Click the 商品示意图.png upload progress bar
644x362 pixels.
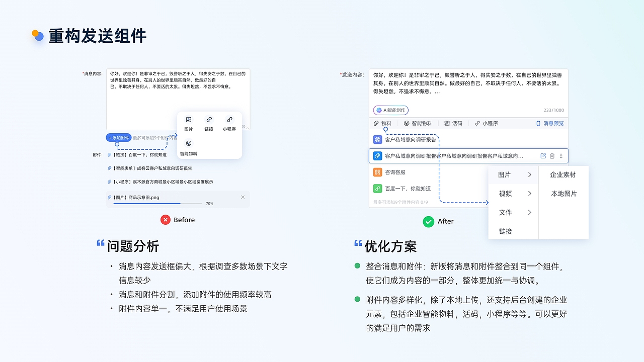click(x=157, y=204)
